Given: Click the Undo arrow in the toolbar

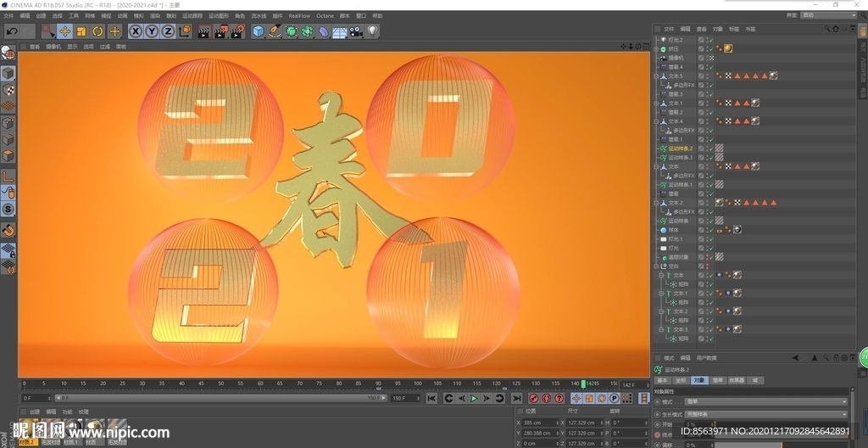Looking at the screenshot, I should pyautogui.click(x=12, y=31).
